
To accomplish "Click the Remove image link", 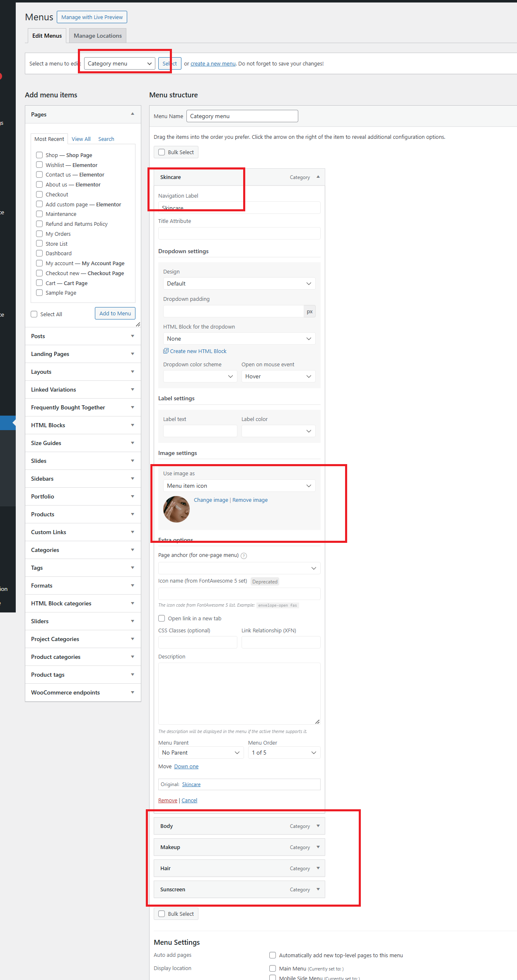I will [x=250, y=500].
